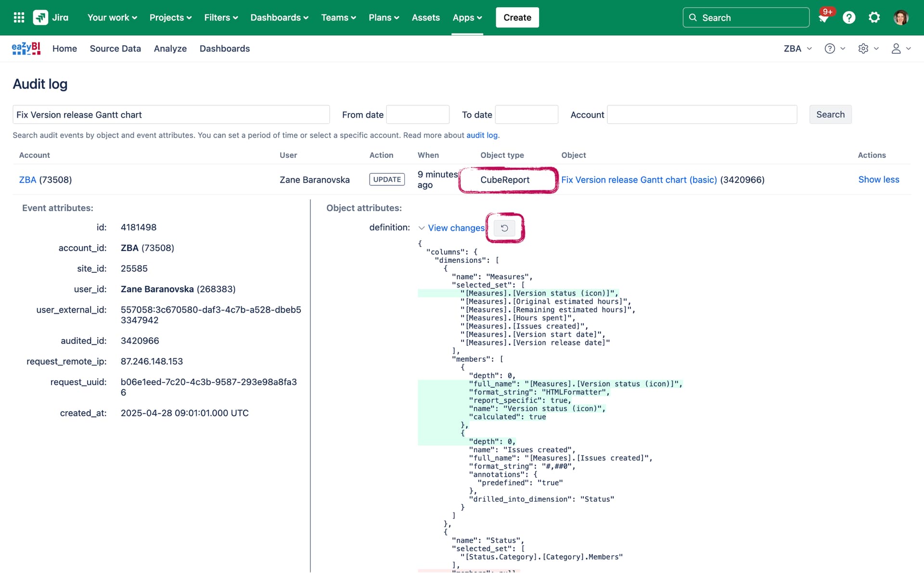This screenshot has height=573, width=924.
Task: Open the Assets menu item
Action: [x=425, y=18]
